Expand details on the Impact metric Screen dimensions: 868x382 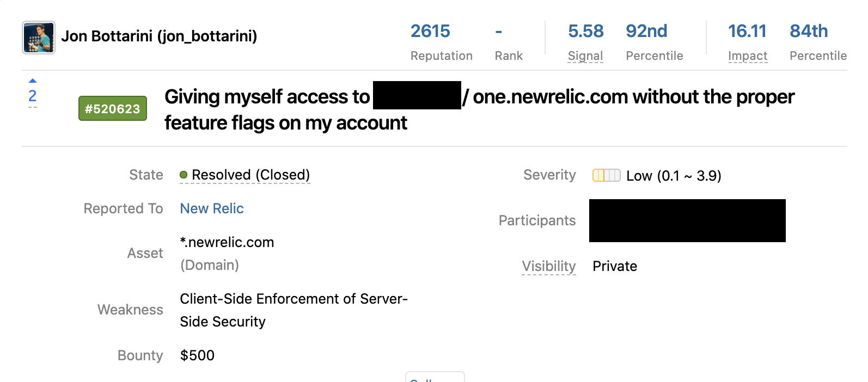click(747, 56)
